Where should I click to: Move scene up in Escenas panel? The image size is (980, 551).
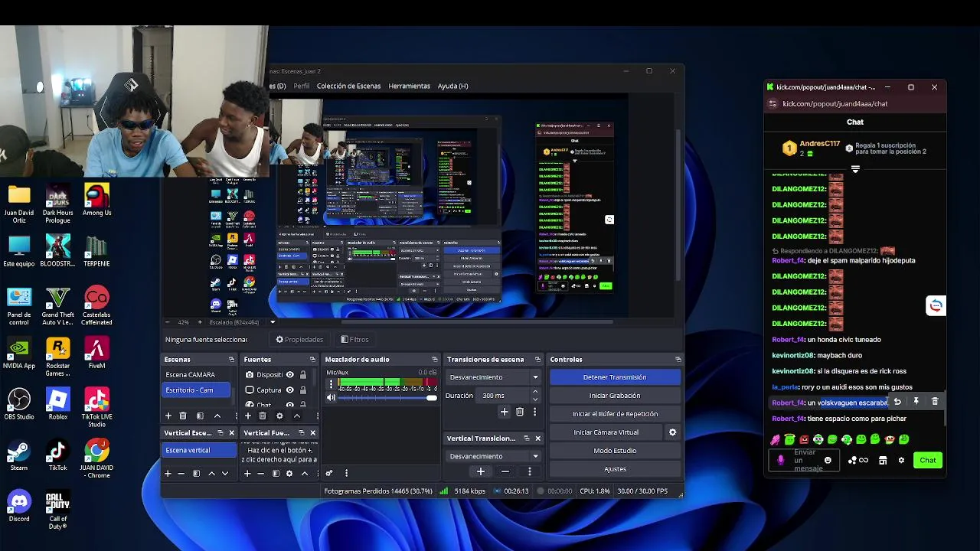click(x=217, y=416)
